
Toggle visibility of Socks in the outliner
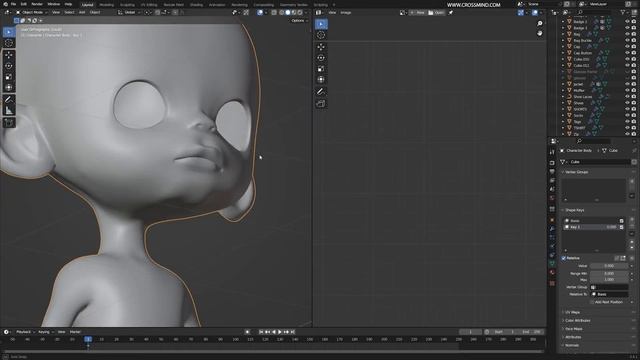(627, 116)
